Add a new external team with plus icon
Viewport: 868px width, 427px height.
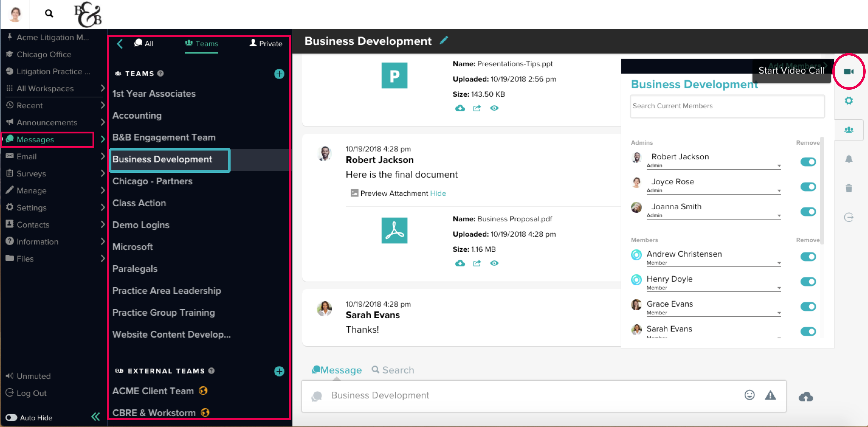pyautogui.click(x=279, y=371)
